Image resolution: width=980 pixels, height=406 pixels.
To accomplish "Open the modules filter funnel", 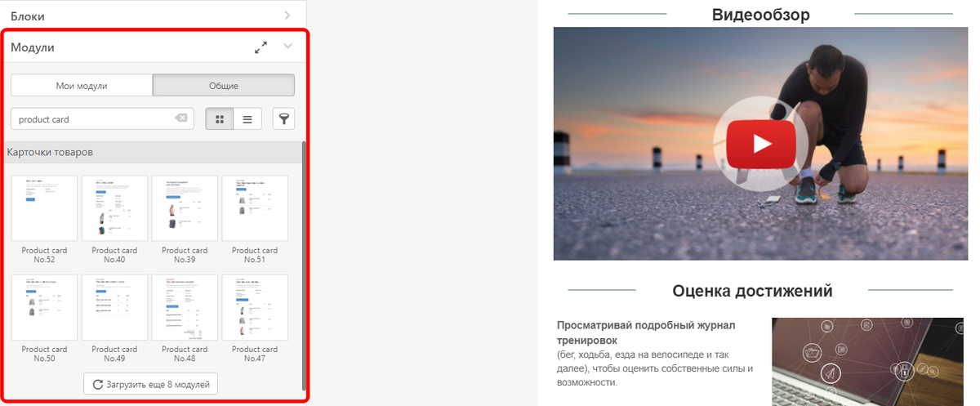I will pyautogui.click(x=283, y=119).
